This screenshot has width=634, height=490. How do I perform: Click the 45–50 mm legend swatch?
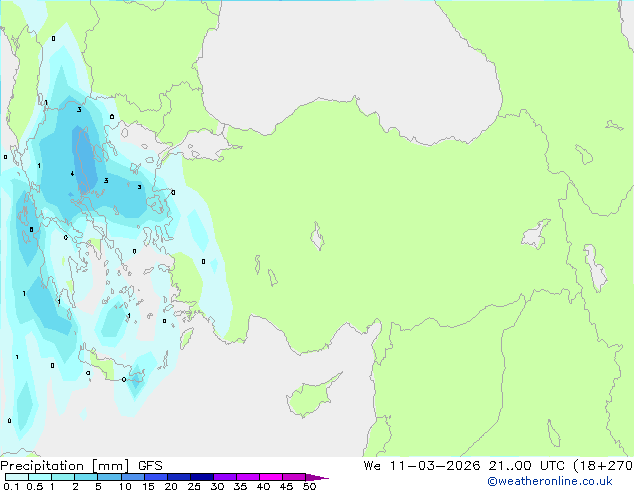294,477
